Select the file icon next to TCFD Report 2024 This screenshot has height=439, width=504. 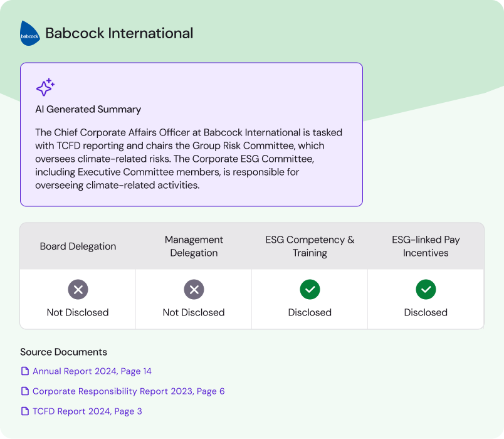[x=24, y=411]
